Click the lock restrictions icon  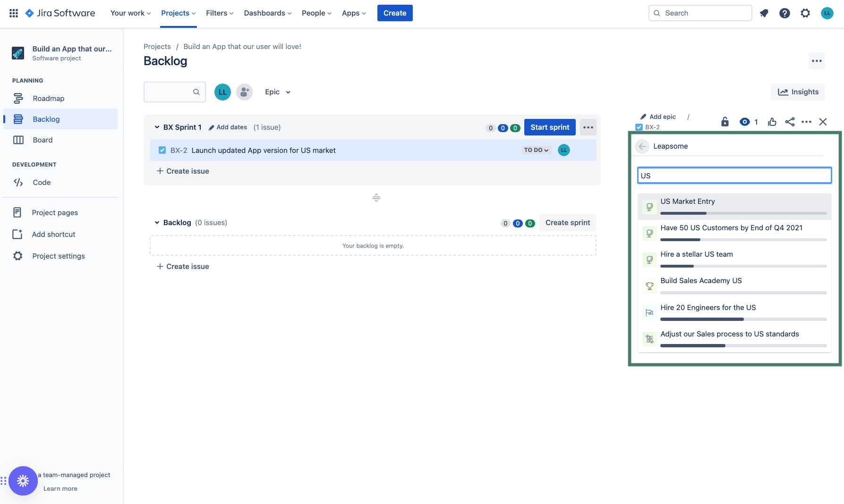coord(725,122)
